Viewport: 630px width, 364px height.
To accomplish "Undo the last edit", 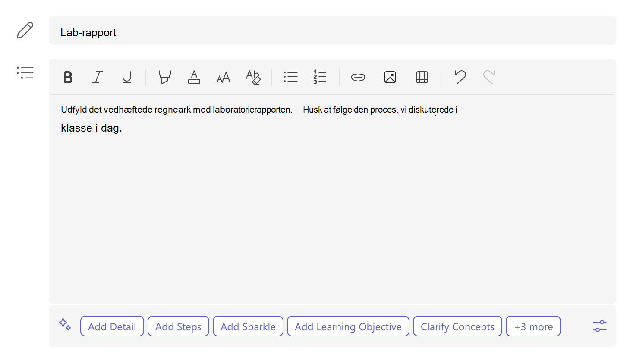I will (x=460, y=77).
